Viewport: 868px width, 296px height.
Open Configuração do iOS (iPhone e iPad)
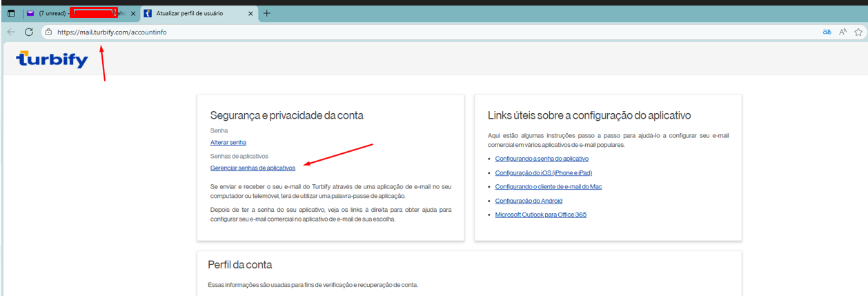coord(543,172)
